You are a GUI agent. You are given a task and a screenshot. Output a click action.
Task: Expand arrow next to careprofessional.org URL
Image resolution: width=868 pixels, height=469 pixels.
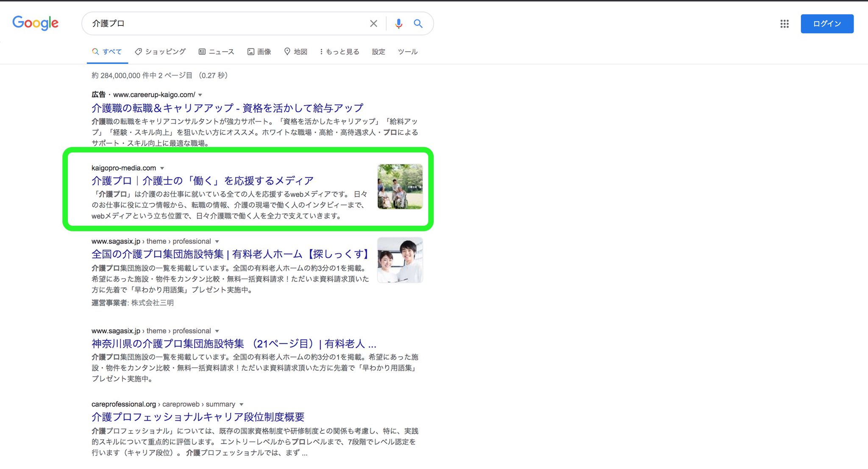[241, 405]
